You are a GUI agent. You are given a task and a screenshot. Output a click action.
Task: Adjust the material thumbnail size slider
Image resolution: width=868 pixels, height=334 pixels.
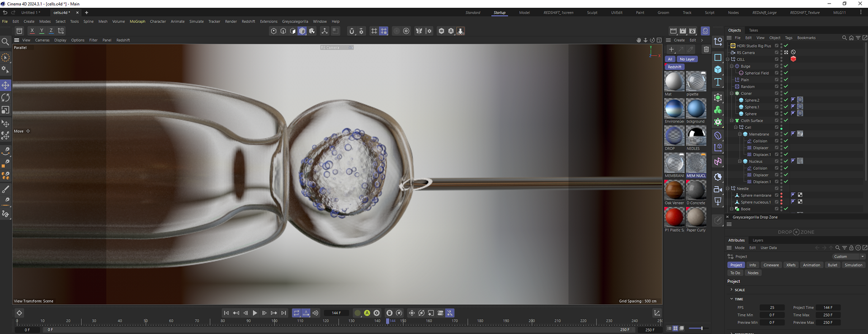click(699, 329)
